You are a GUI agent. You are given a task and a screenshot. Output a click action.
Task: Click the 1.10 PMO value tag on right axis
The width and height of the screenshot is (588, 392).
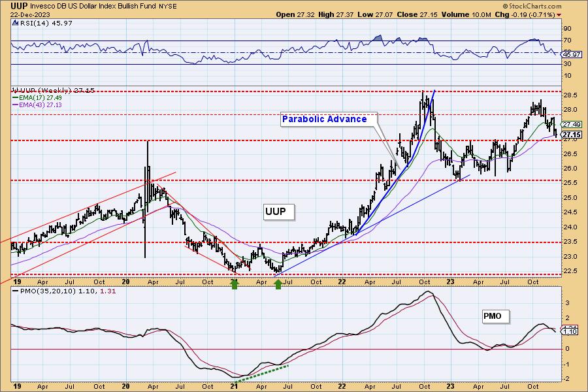570,332
